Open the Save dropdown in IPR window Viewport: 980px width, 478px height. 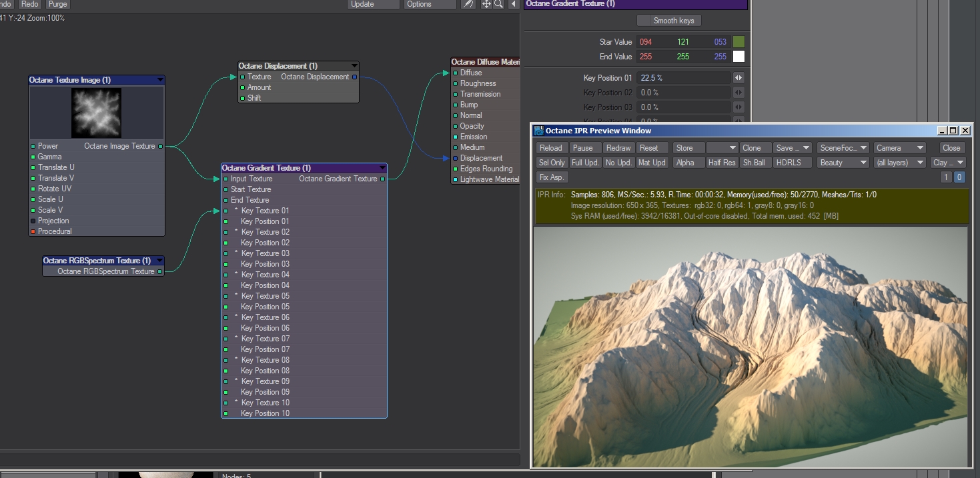coord(793,148)
